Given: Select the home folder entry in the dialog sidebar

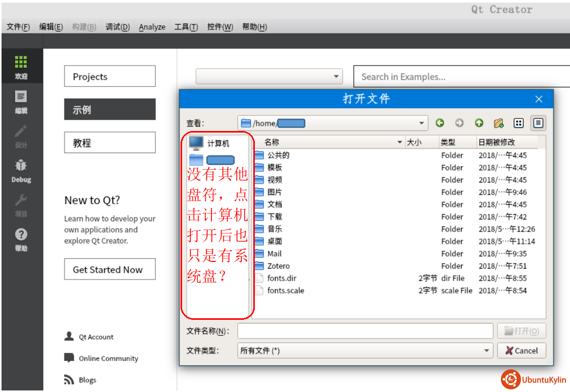Looking at the screenshot, I should 211,159.
